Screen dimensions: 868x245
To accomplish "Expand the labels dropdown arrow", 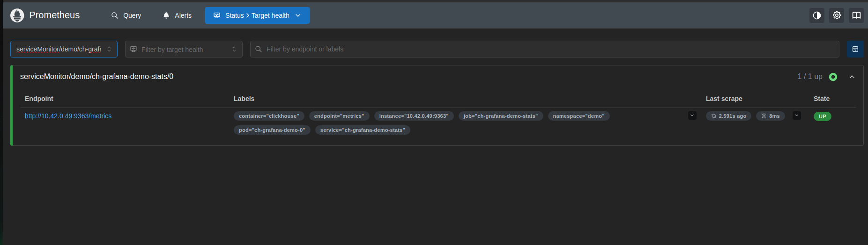I will pos(692,115).
